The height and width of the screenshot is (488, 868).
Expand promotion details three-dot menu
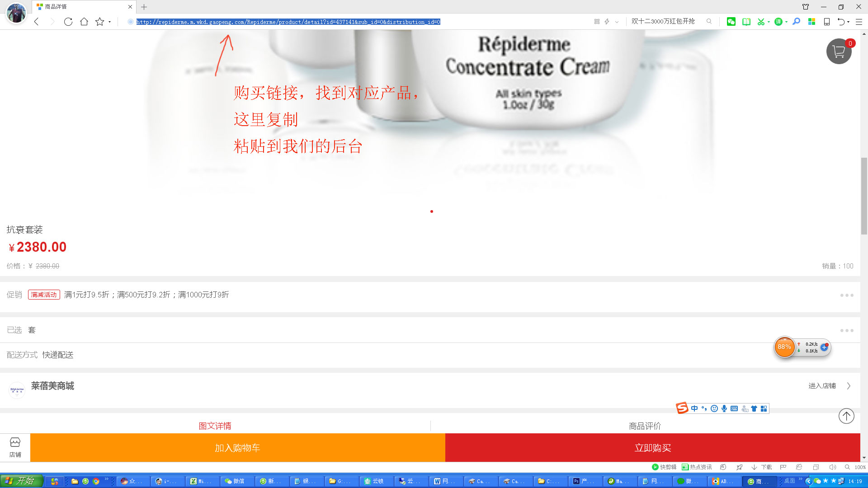click(847, 295)
